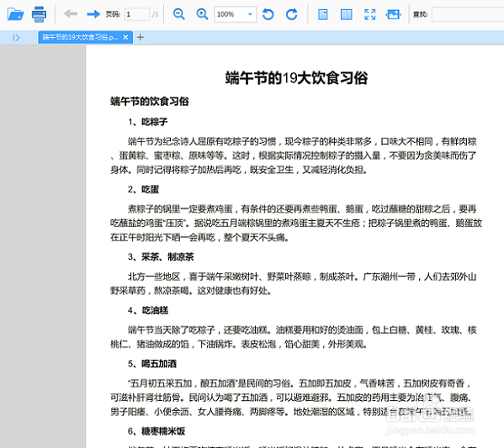The height and width of the screenshot is (448, 504).
Task: Click the search text field
Action: click(468, 14)
